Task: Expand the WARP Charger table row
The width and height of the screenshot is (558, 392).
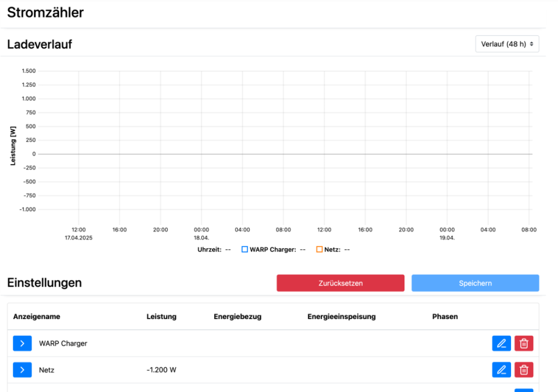Action: pos(22,343)
